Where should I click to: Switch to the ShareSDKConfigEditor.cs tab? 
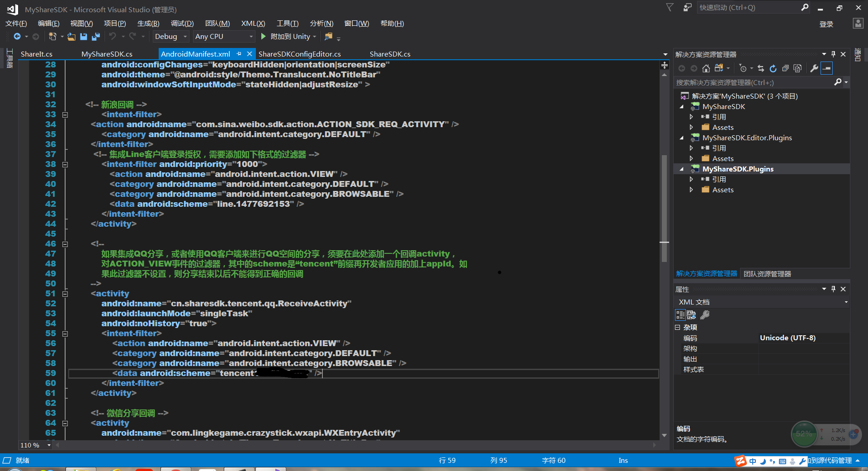point(300,54)
